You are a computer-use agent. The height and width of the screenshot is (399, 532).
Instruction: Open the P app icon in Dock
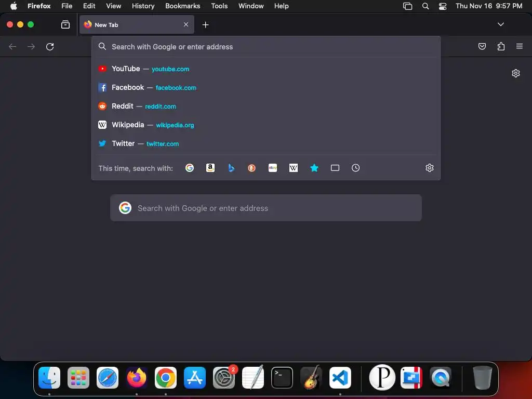pos(382,377)
